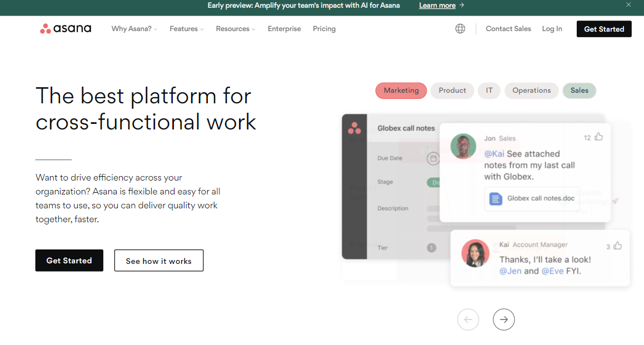Expand the Why Asana? menu

coord(134,29)
